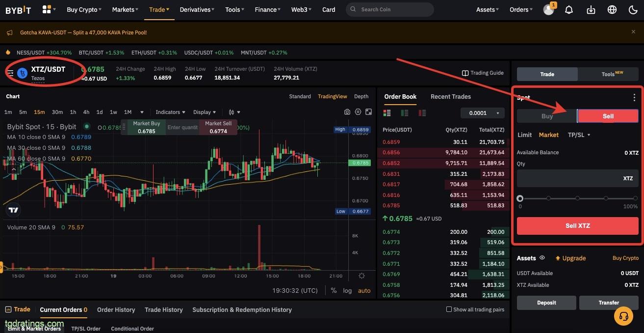Click Market Sell 0.6774 on chart
644x333 pixels.
218,127
